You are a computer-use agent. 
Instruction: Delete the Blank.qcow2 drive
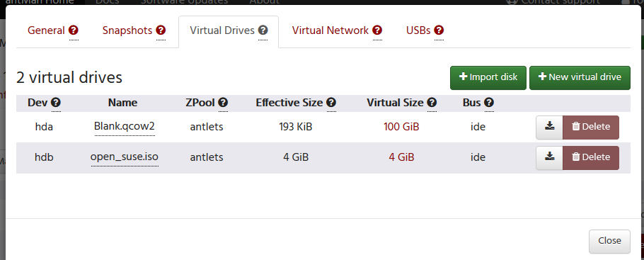[591, 127]
